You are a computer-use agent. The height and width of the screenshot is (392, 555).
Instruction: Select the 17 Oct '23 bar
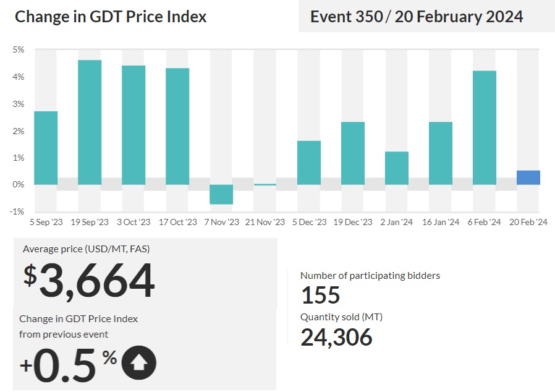(177, 126)
